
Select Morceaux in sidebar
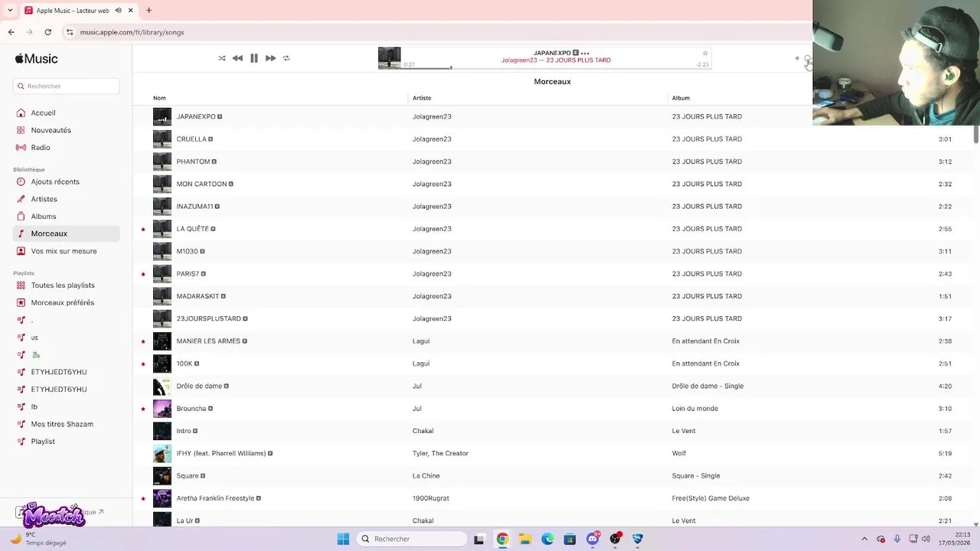pos(66,233)
